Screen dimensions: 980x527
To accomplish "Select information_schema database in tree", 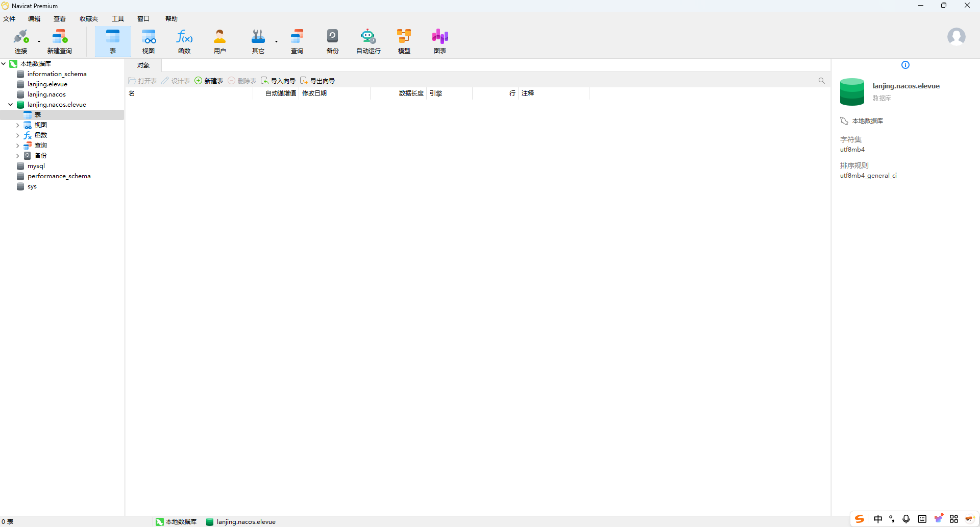I will [57, 74].
